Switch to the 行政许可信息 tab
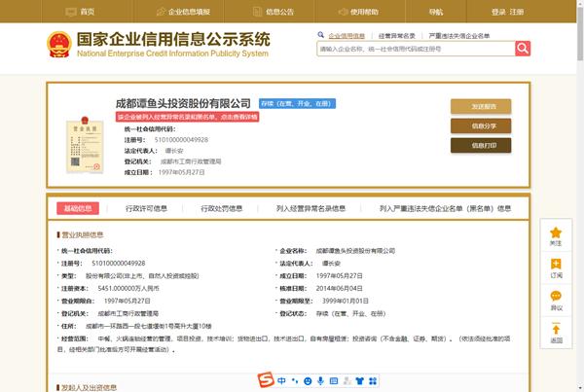The image size is (584, 392). click(146, 208)
